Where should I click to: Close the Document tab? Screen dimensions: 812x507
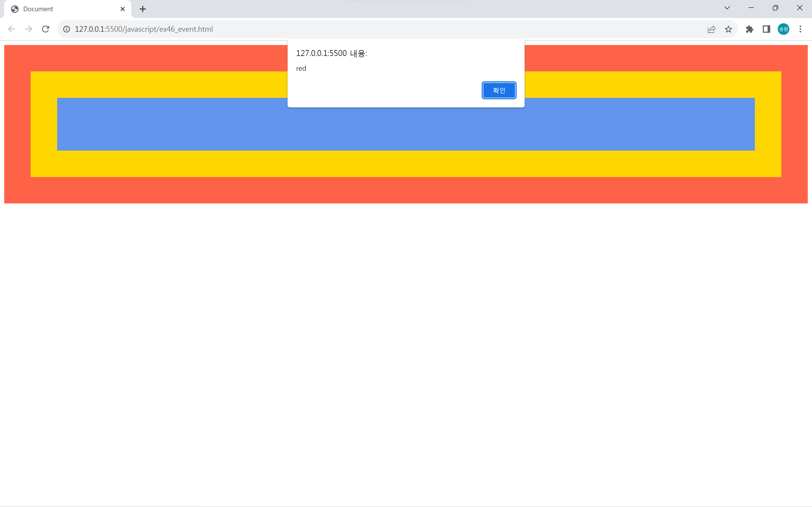point(122,9)
